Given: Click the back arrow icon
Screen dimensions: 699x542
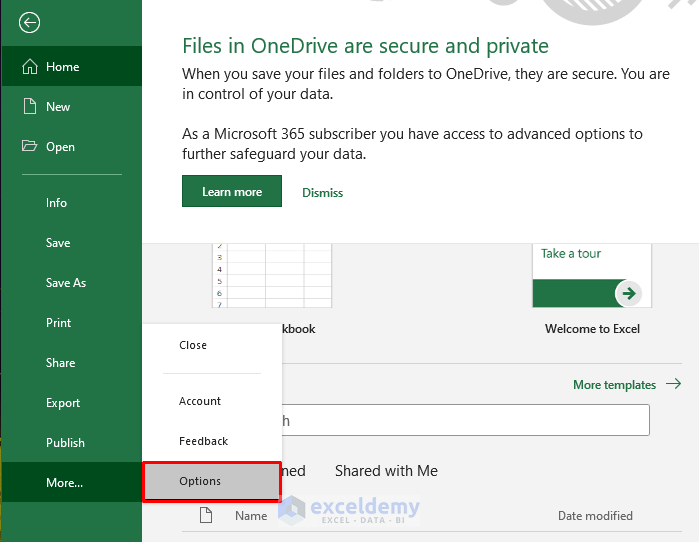Looking at the screenshot, I should (x=30, y=22).
